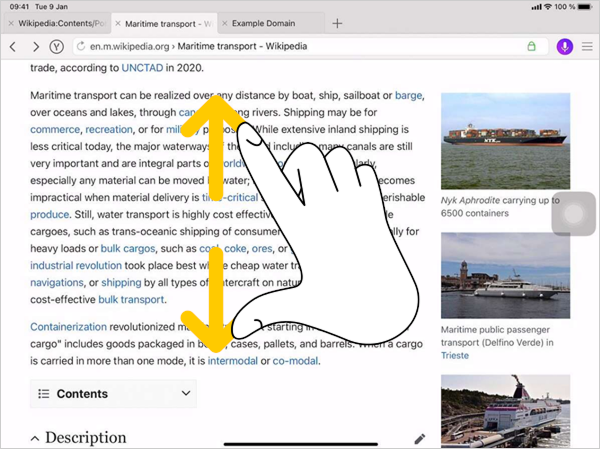This screenshot has width=600, height=449.
Task: Edit the Description section with pencil icon
Action: tap(420, 438)
